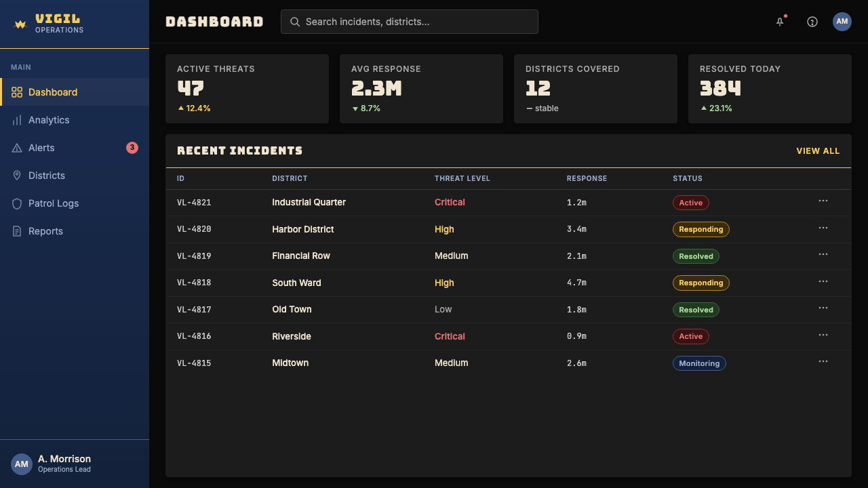Image resolution: width=868 pixels, height=488 pixels.
Task: Open more options for VL-4815 row
Action: (823, 362)
